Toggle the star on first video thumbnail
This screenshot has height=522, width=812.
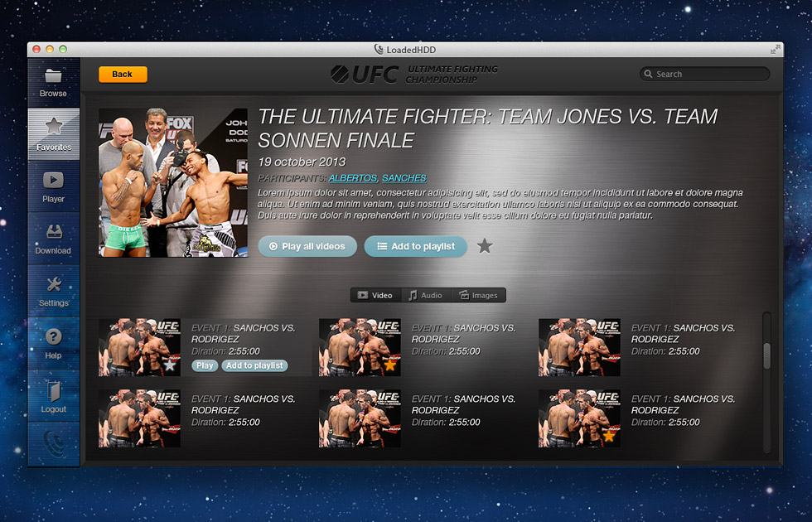click(169, 365)
